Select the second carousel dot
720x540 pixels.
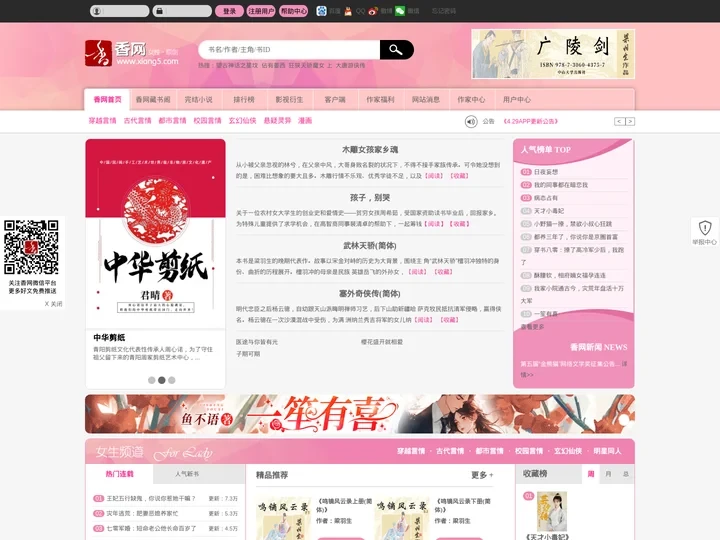[162, 380]
